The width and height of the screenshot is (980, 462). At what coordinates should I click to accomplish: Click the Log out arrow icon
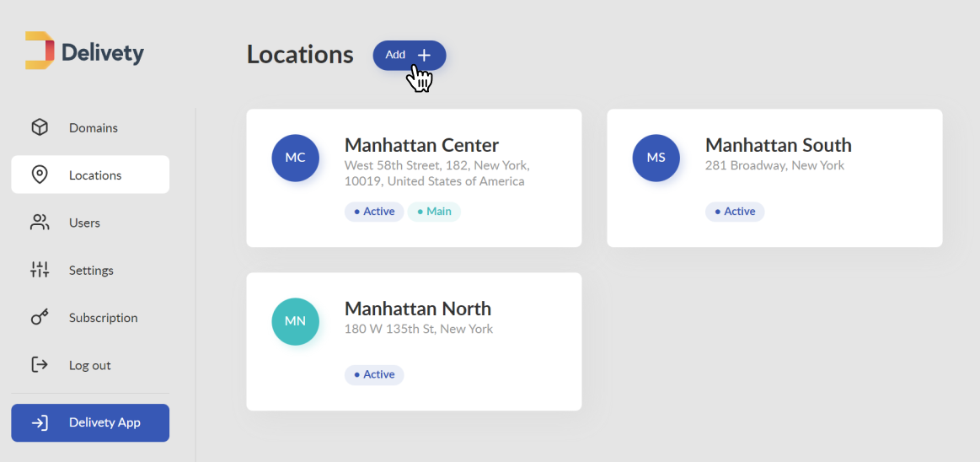coord(40,364)
